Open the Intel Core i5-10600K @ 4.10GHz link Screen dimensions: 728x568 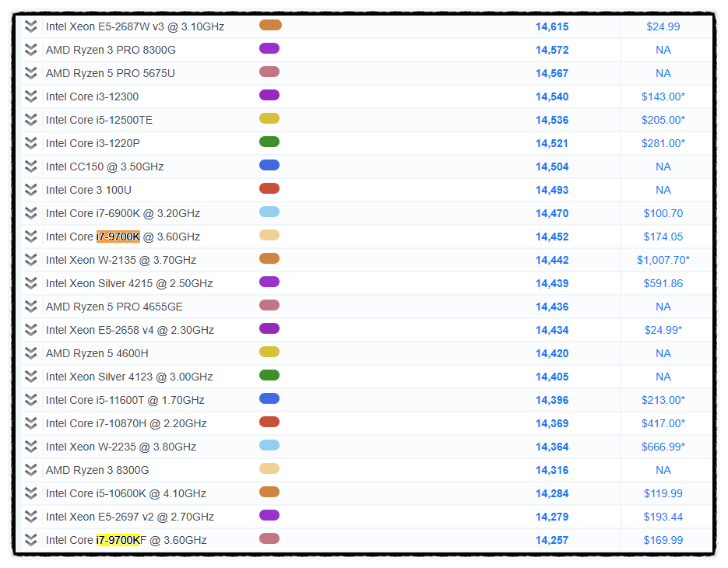click(x=126, y=493)
